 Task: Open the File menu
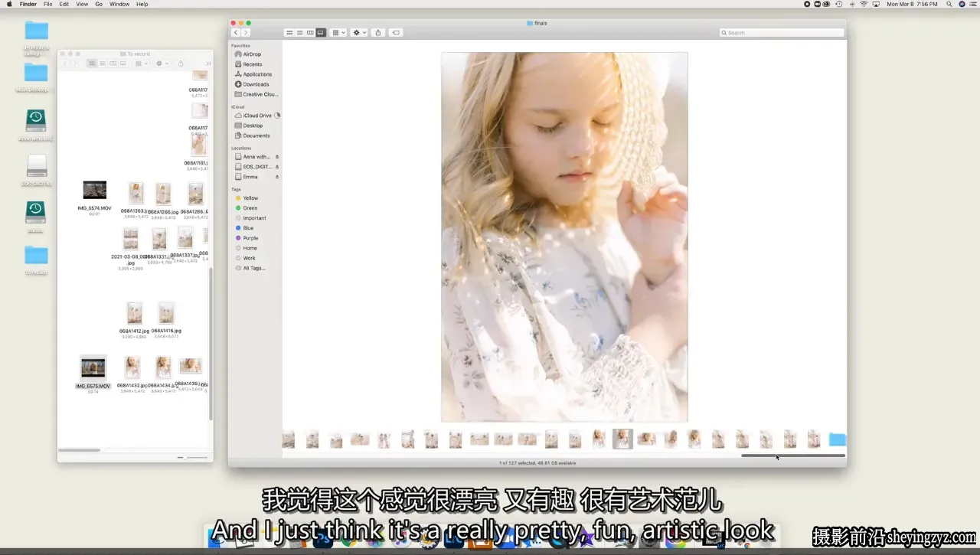[48, 4]
